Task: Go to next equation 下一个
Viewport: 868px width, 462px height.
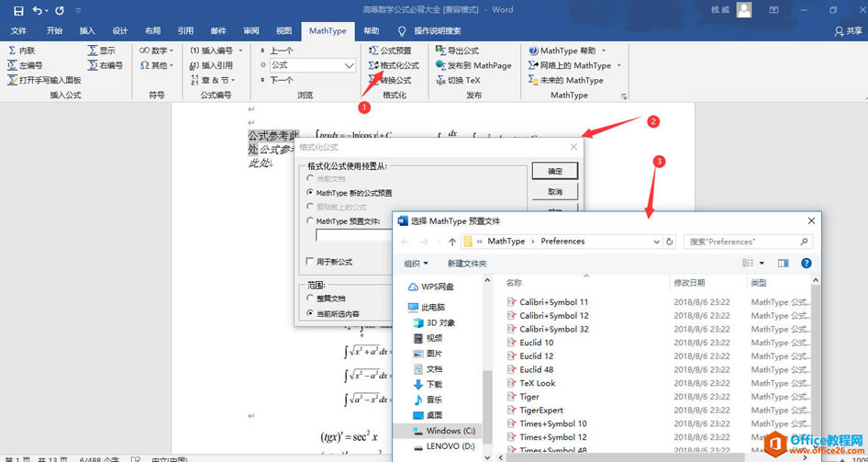Action: 277,80
